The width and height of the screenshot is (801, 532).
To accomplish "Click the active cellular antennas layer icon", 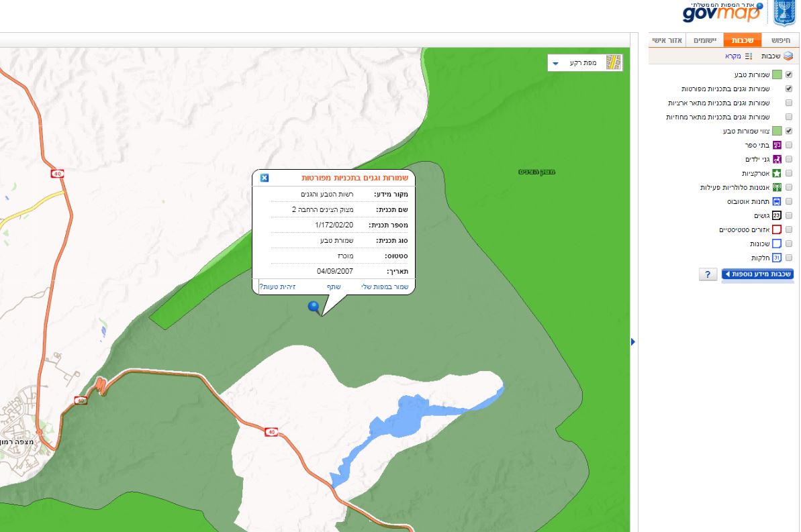I will point(777,188).
